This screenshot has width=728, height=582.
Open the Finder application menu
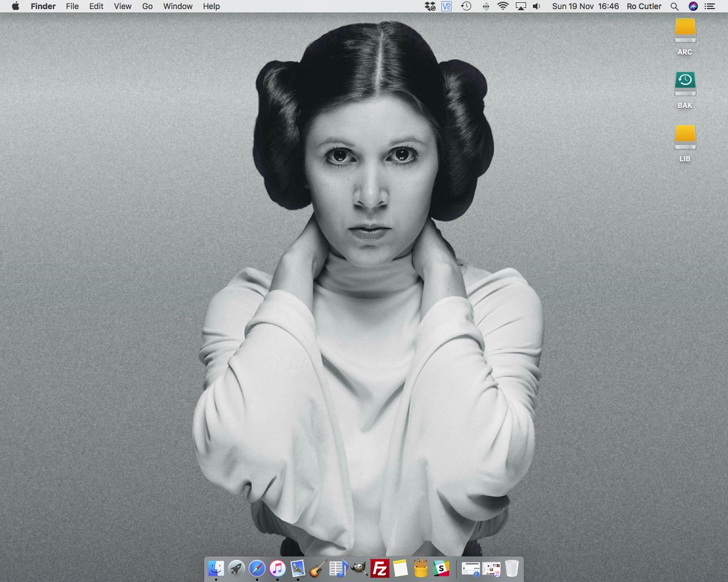[x=43, y=6]
